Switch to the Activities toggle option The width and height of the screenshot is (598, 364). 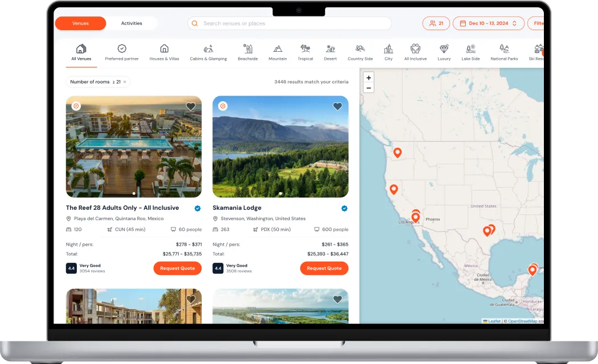click(x=132, y=23)
